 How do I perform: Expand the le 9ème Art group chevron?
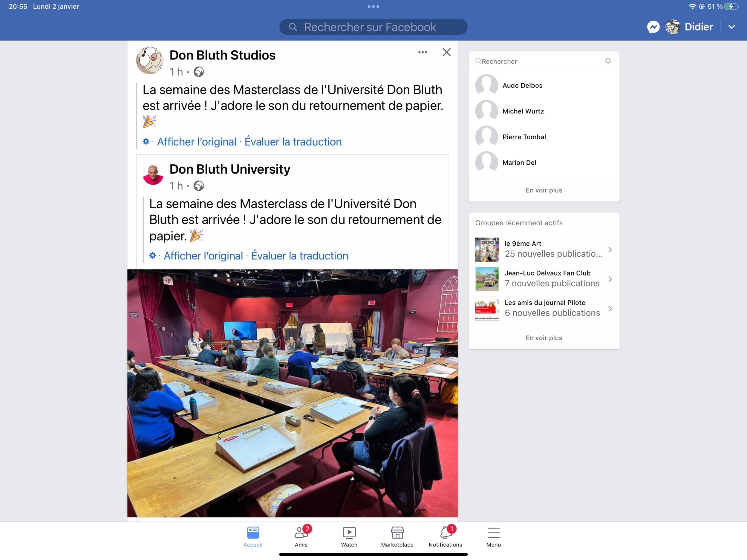pos(610,250)
